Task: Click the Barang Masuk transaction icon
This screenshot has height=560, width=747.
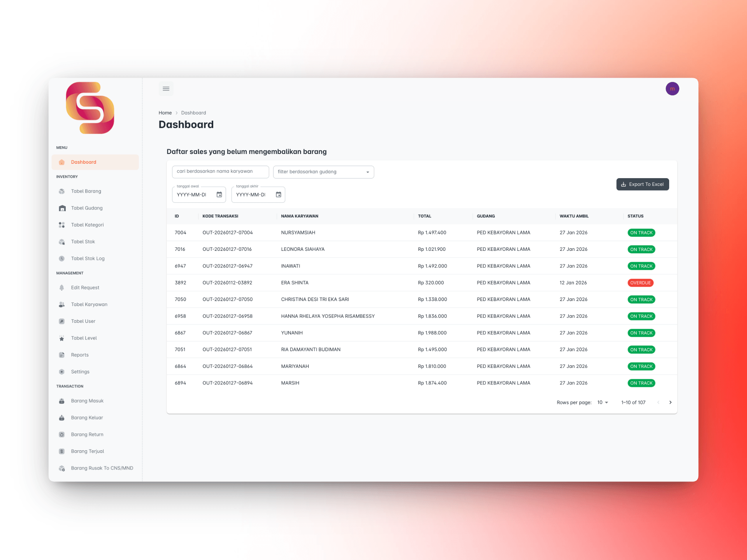Action: click(x=62, y=401)
